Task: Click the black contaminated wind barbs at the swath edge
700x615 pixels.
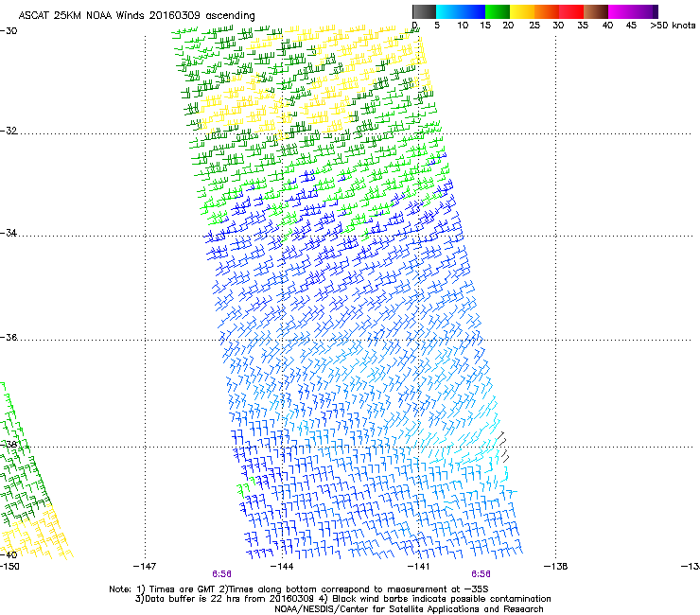Action: click(x=503, y=447)
